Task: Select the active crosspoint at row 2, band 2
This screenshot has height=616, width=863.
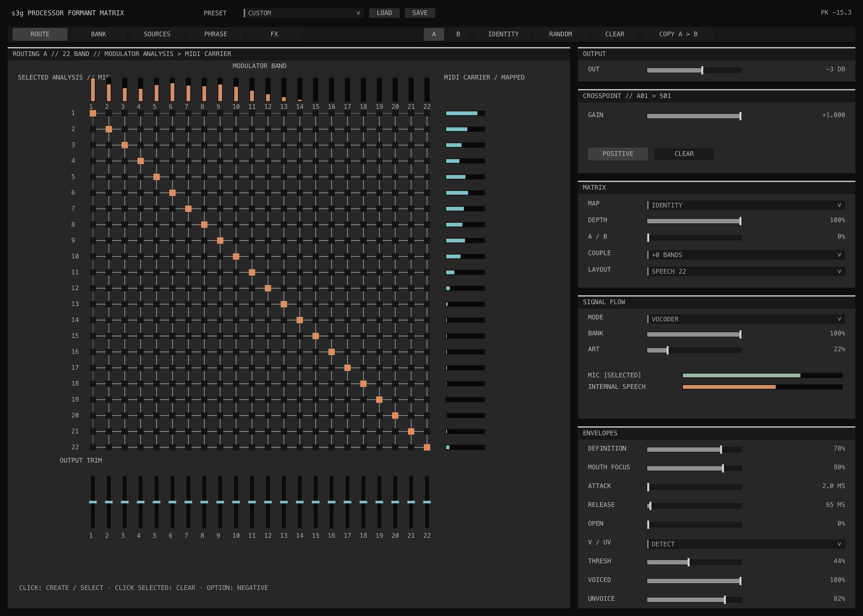Action: [x=109, y=129]
